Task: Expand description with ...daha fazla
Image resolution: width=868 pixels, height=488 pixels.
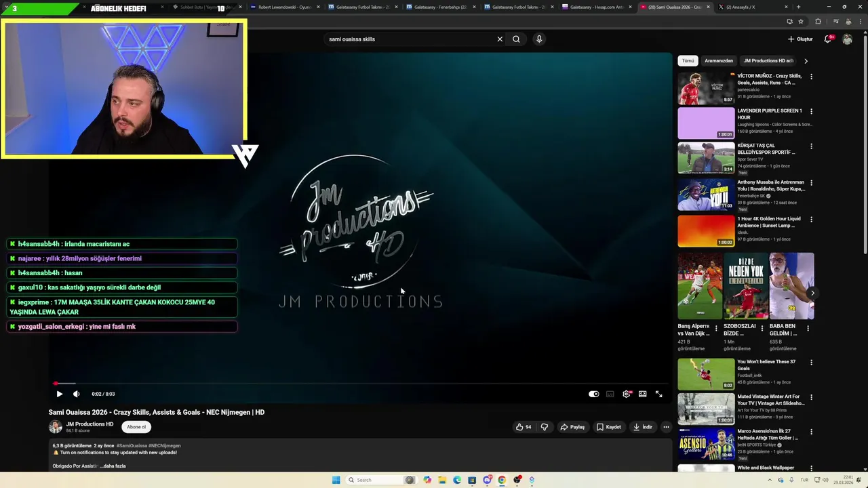Action: 113,466
